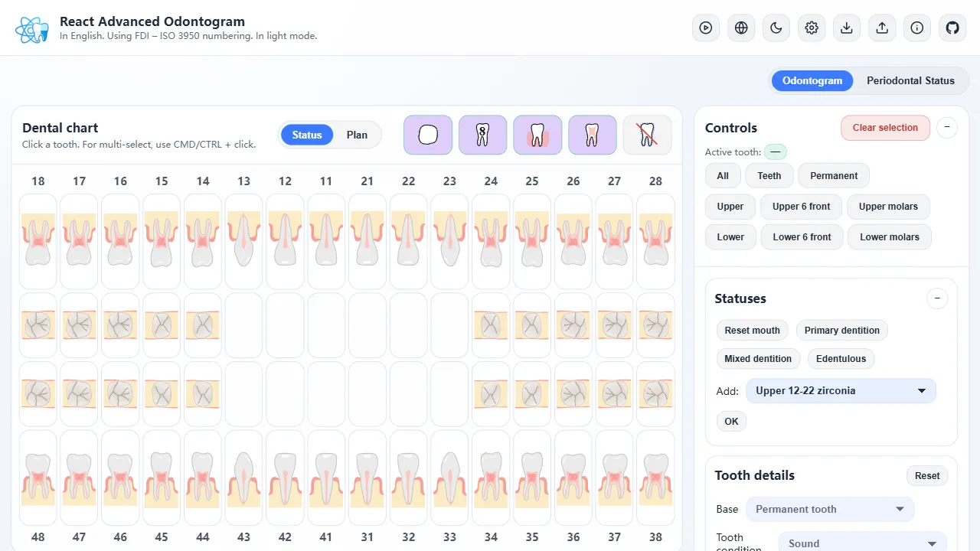Reset the Tooth details

[927, 476]
